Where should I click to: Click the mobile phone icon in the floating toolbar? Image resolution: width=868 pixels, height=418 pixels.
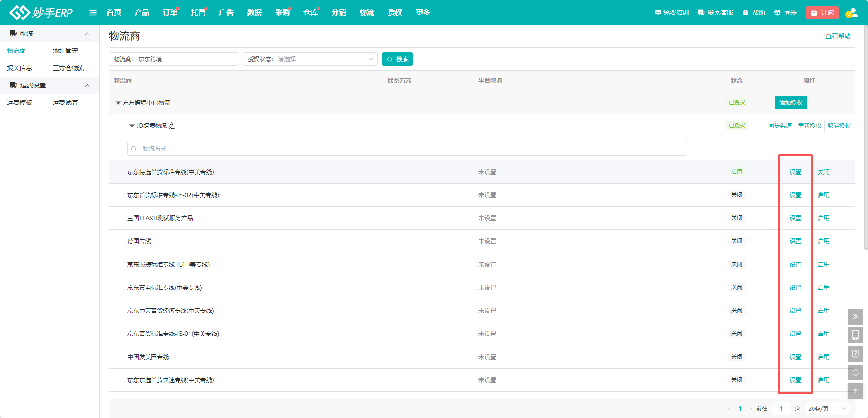(x=855, y=335)
